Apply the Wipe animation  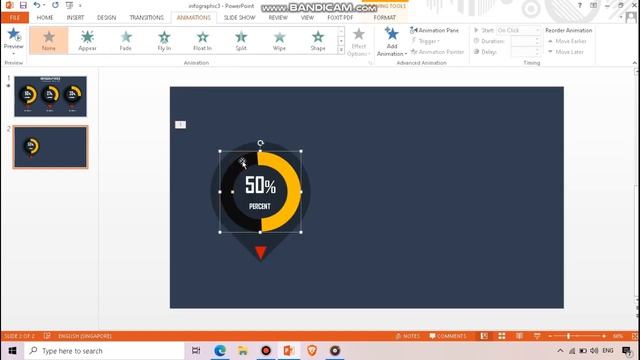279,40
